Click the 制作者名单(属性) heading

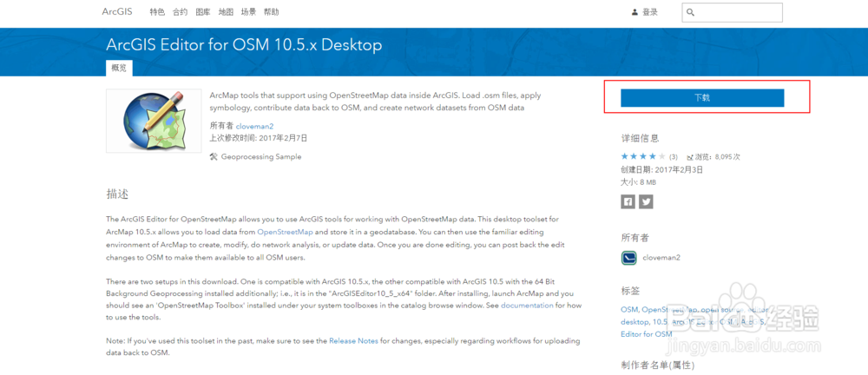pos(658,365)
